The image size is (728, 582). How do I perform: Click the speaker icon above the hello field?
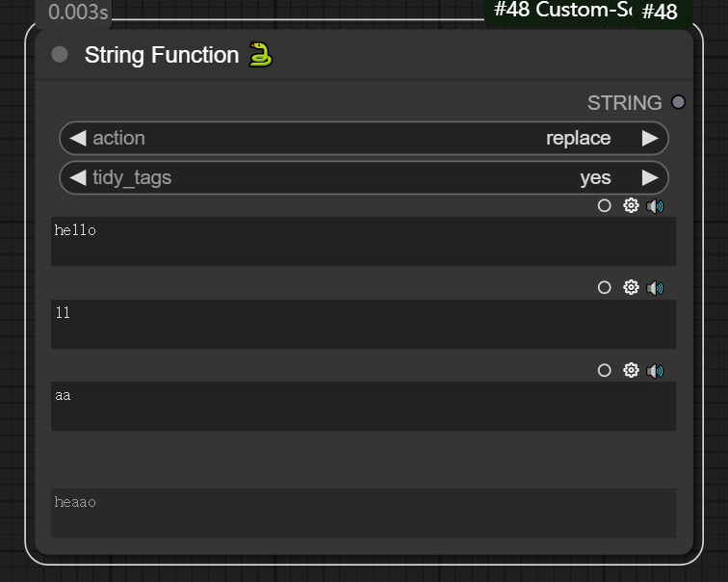click(x=656, y=205)
